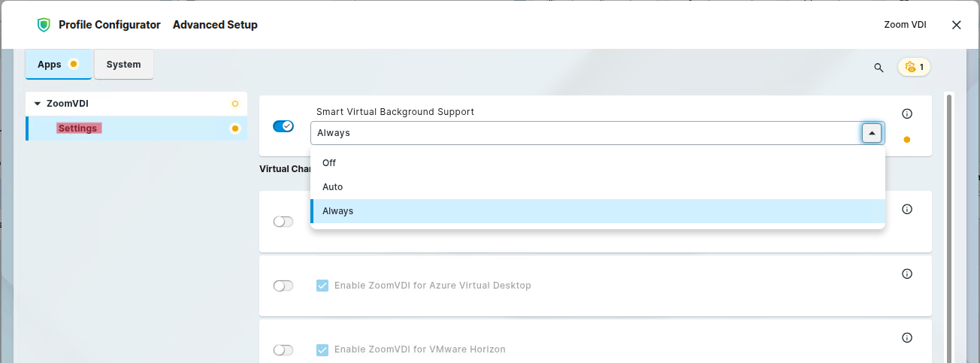Open info icon for VMware Horizon setting
The width and height of the screenshot is (980, 363).
tap(906, 337)
